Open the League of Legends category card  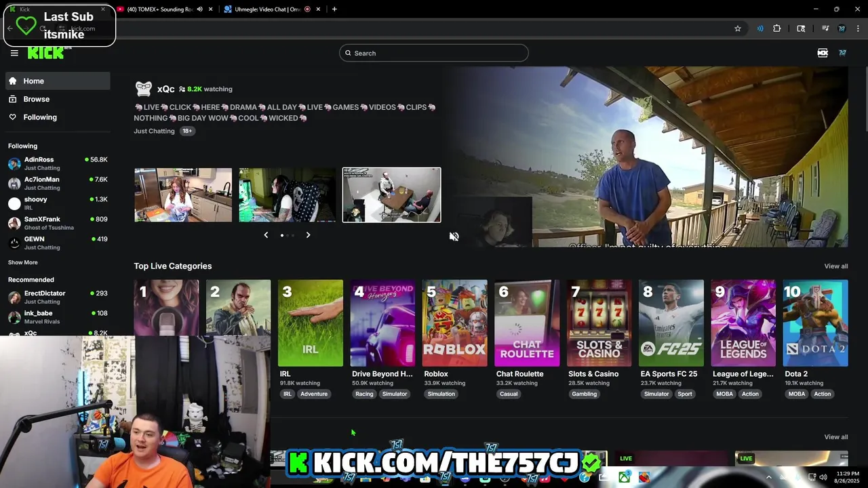click(743, 323)
